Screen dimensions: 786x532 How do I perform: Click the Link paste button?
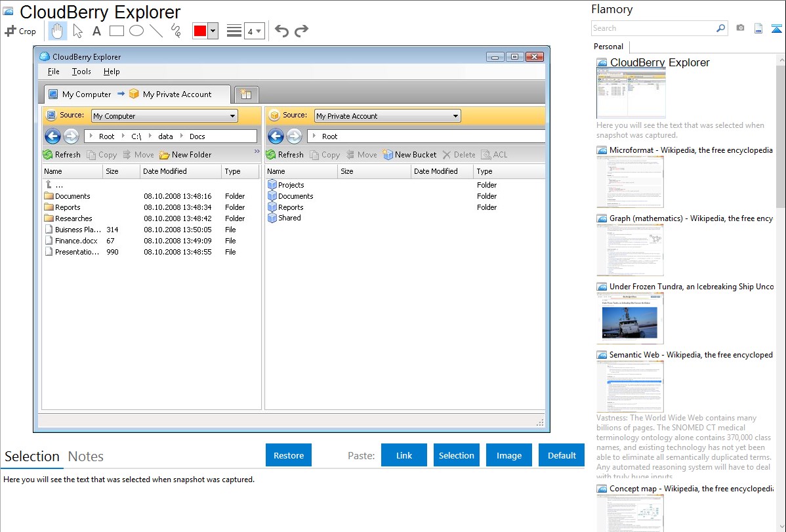click(x=404, y=455)
